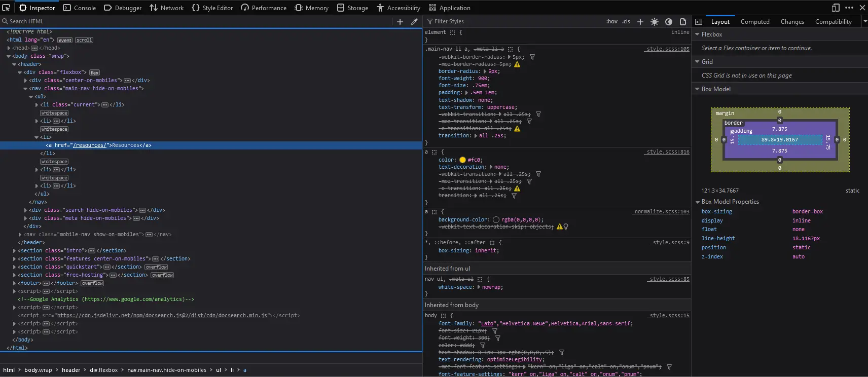
Task: Collapse nav class="main-nav hide-on-mobiles" node
Action: point(25,89)
